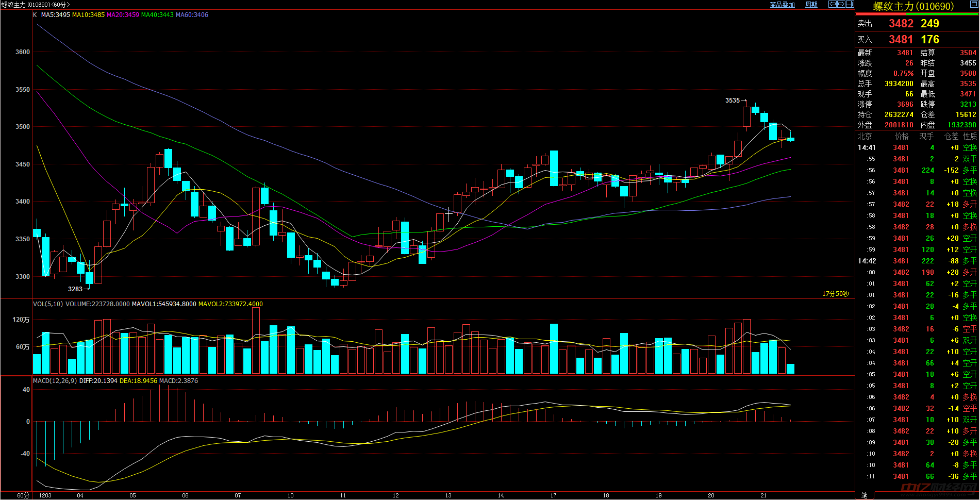Click the red-green buy/sell ratio bar
The height and width of the screenshot is (500, 980).
click(x=917, y=14)
